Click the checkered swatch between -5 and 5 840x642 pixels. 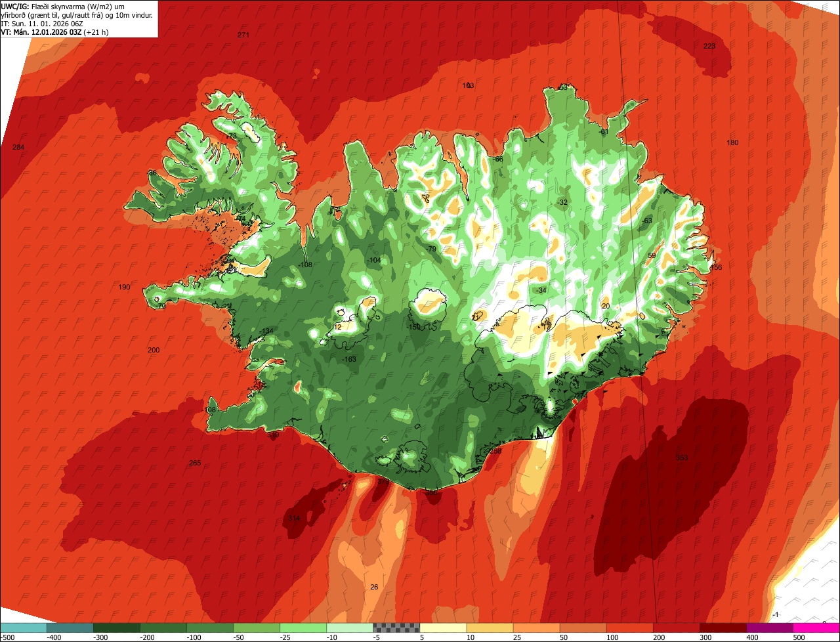(x=396, y=628)
